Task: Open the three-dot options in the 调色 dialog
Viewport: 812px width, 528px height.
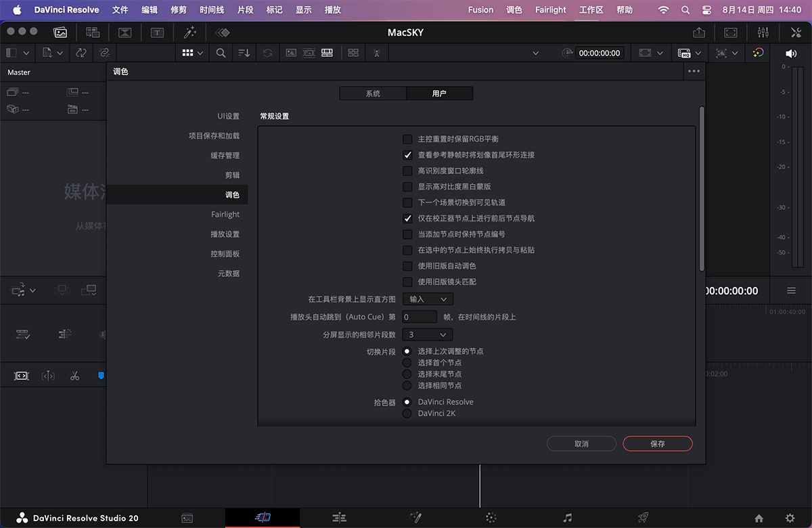Action: pos(694,71)
